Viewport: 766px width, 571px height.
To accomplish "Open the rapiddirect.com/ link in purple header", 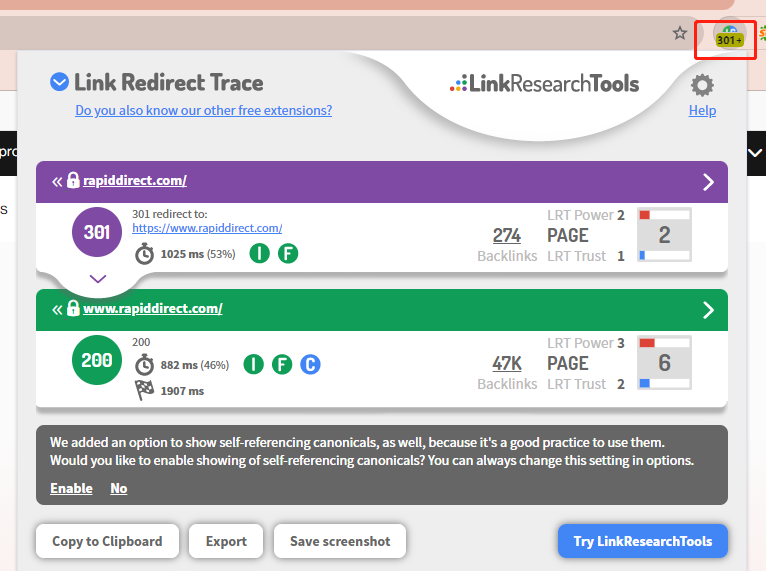I will click(135, 181).
